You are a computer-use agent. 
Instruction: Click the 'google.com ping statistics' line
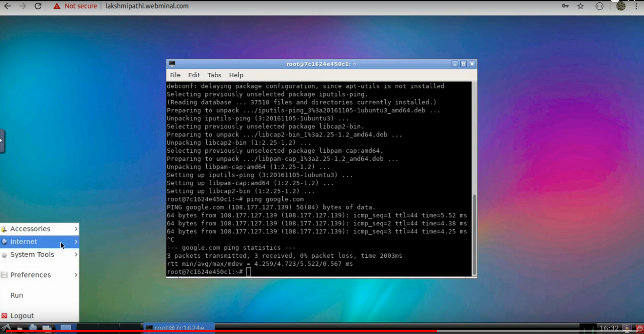231,248
